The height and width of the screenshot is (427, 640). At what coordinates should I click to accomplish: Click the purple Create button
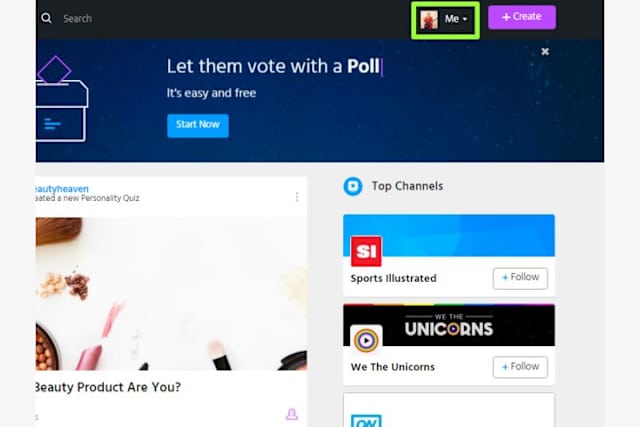point(522,17)
